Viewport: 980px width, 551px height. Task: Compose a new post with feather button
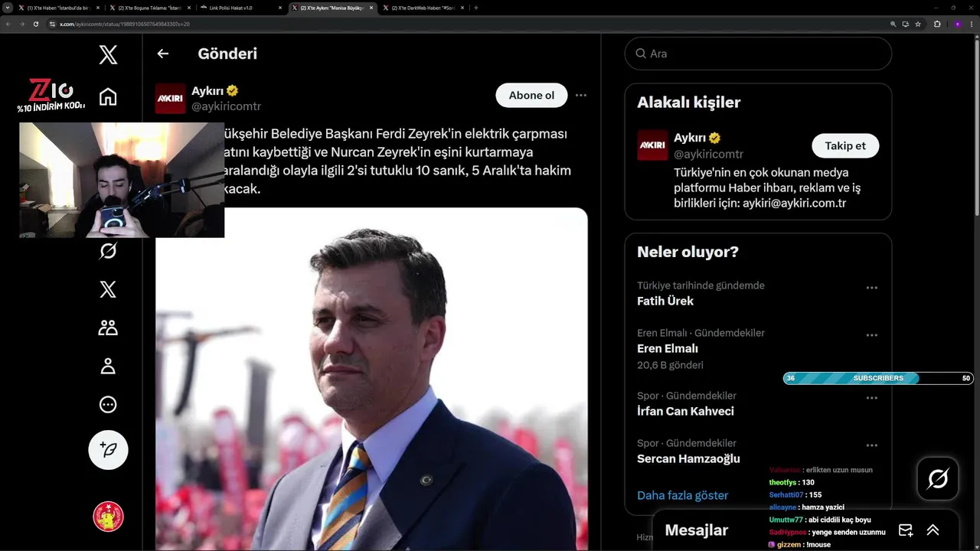(x=108, y=450)
